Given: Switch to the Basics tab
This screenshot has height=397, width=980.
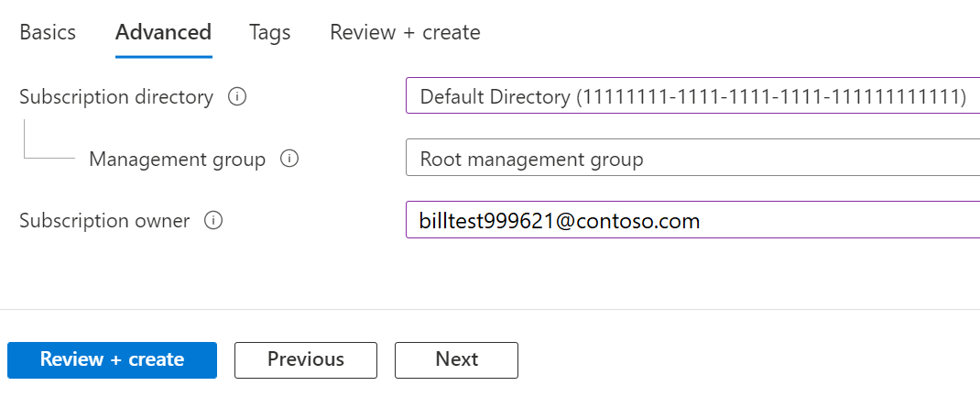Looking at the screenshot, I should coord(48,32).
